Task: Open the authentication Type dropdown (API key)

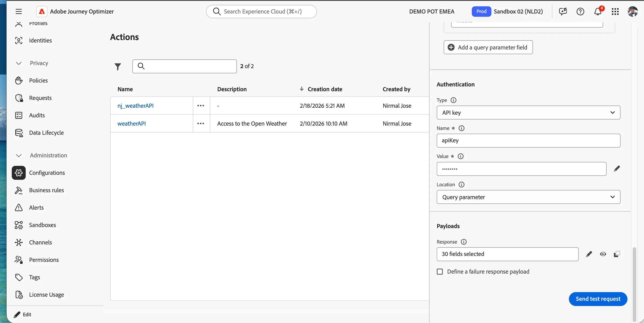Action: 528,113
